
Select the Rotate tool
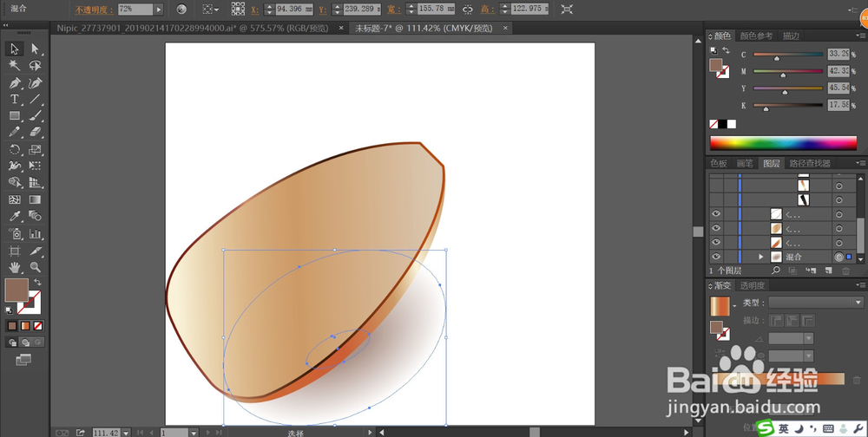(15, 149)
